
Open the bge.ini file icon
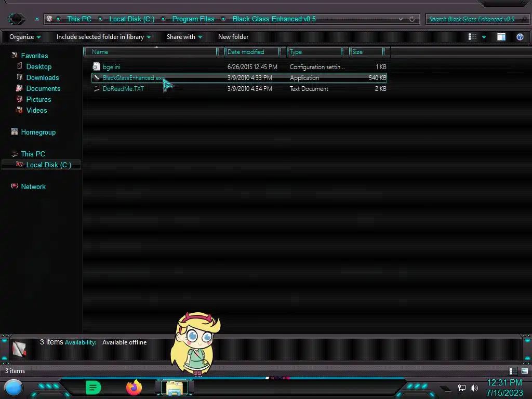(96, 66)
